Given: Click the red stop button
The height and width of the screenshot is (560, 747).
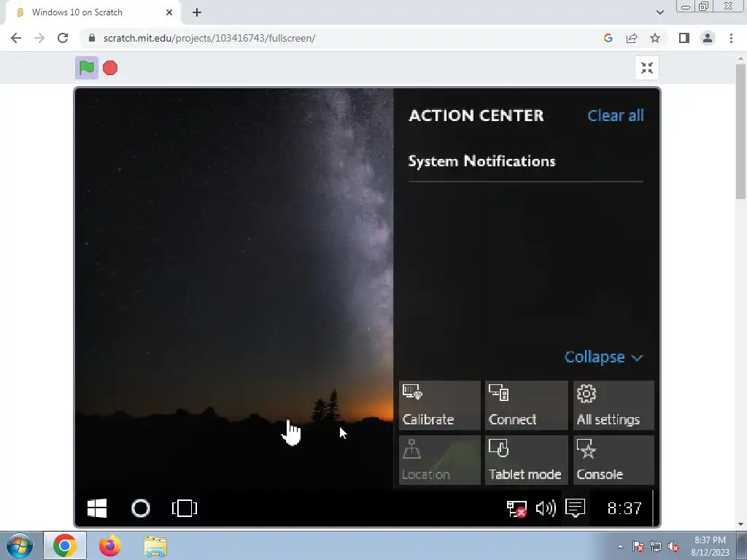Looking at the screenshot, I should click(110, 68).
